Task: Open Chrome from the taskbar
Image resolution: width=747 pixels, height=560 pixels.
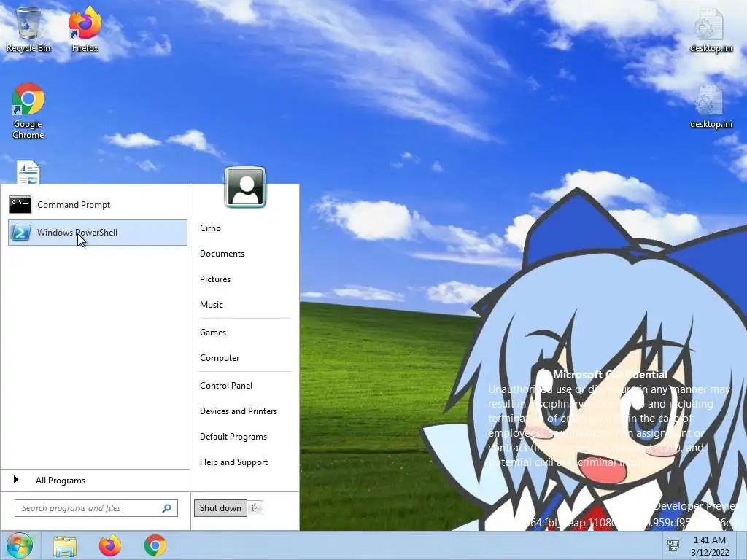Action: point(155,545)
